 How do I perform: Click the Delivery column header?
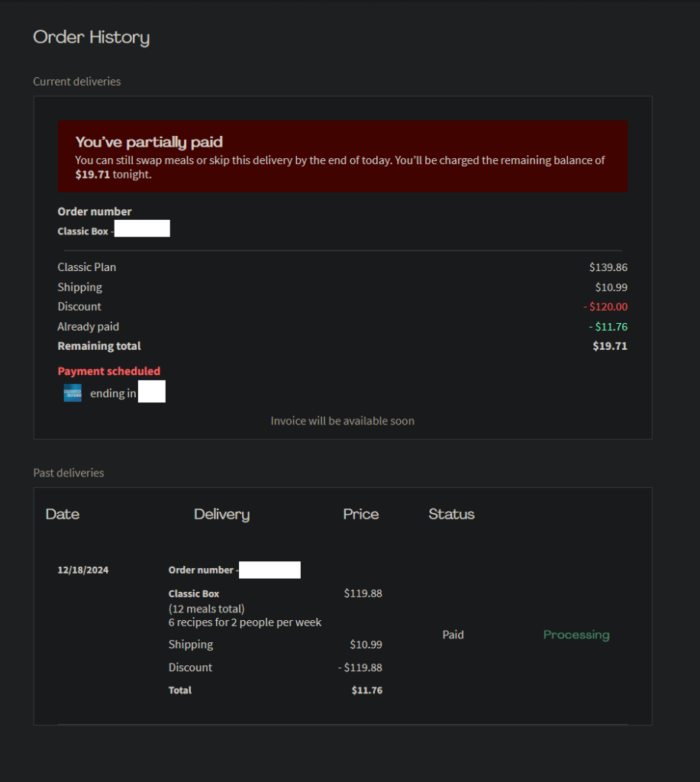click(221, 514)
